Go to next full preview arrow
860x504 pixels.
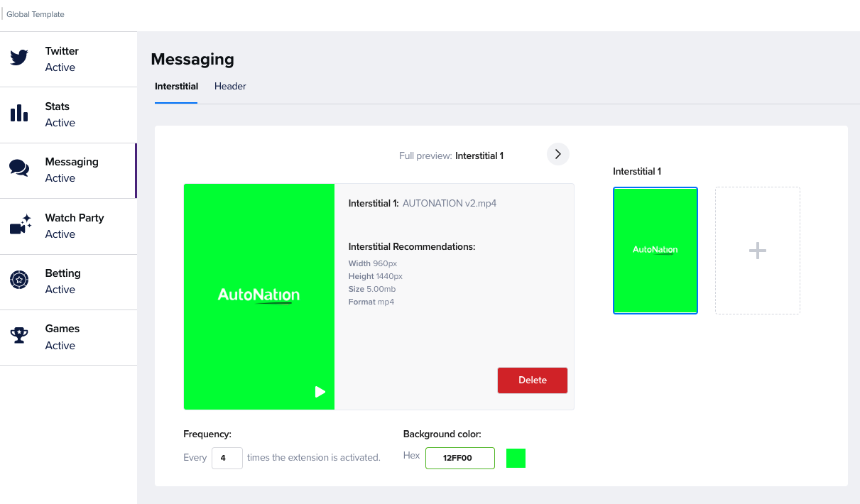pyautogui.click(x=558, y=154)
